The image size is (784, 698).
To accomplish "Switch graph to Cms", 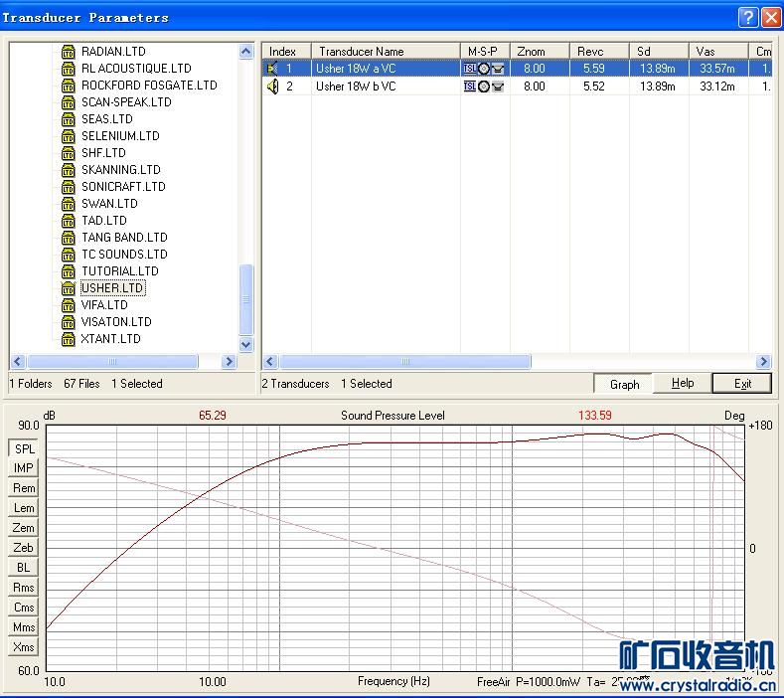I will pyautogui.click(x=24, y=608).
